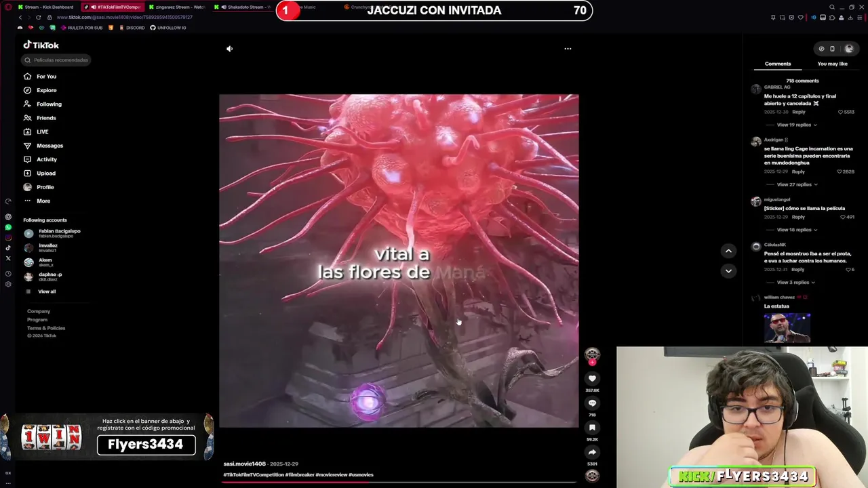Screen dimensions: 868x488
Task: Open the Stream - Kick Dashboard browser tab
Action: (x=45, y=7)
